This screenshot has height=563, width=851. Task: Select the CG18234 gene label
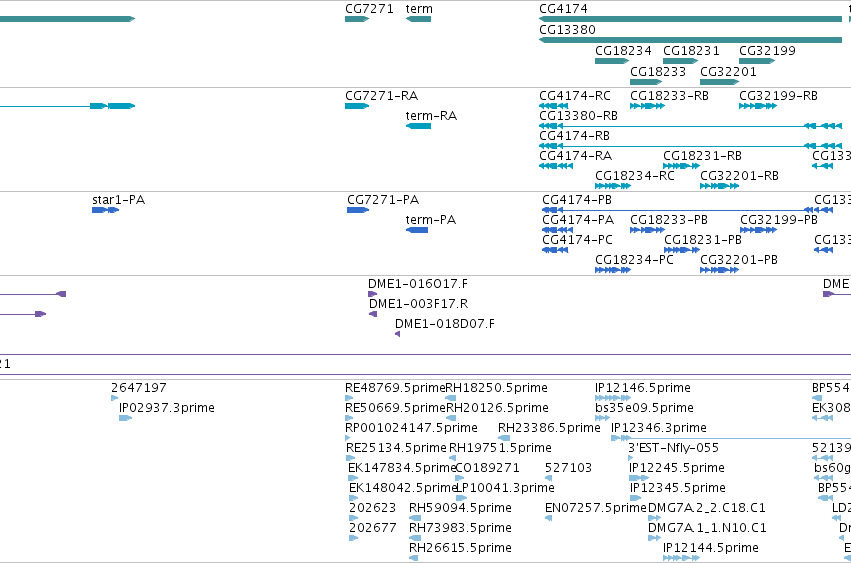point(623,51)
